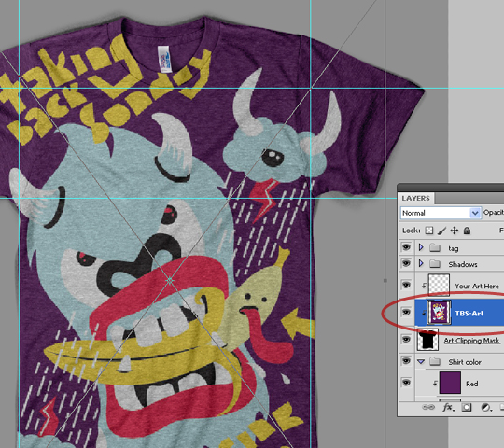Select the Art Clipping Mask layer name

click(x=472, y=341)
